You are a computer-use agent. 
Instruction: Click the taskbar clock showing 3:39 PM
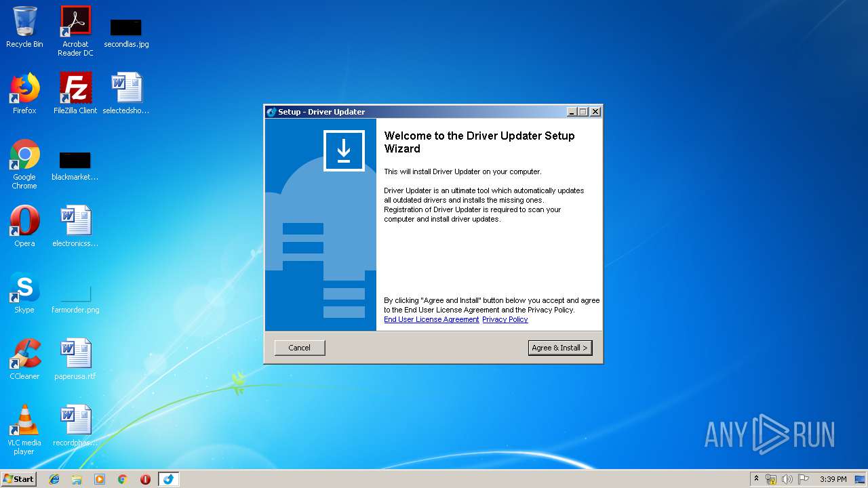[x=833, y=479]
